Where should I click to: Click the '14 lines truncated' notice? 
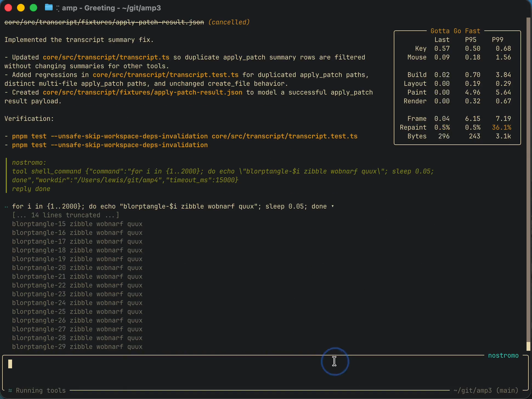(66, 215)
